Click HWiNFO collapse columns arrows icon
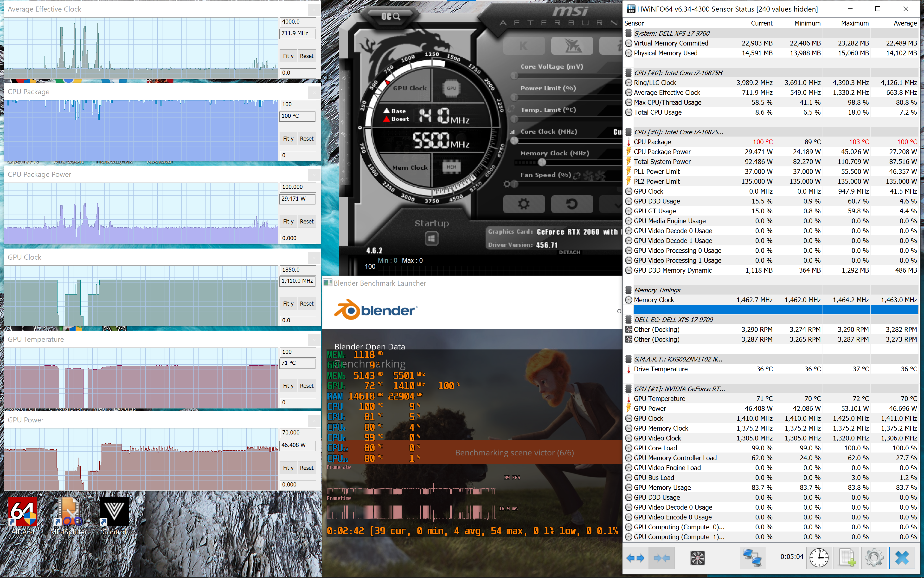Image resolution: width=924 pixels, height=578 pixels. pyautogui.click(x=661, y=558)
